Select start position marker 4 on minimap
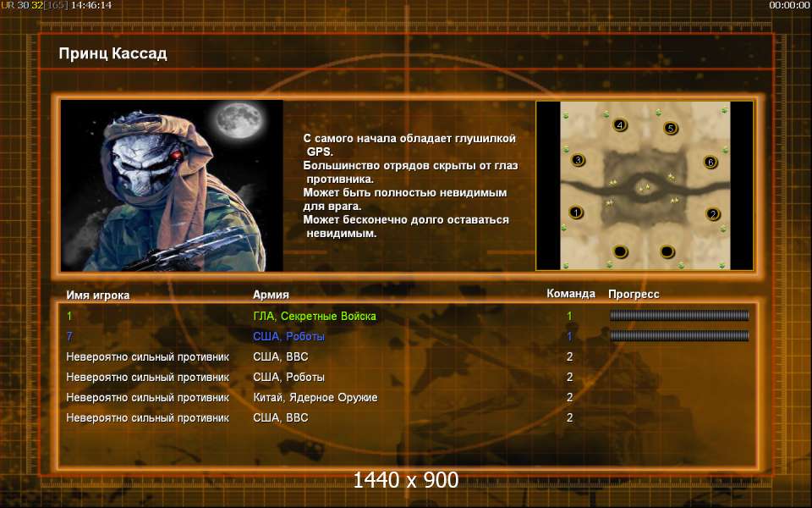The width and height of the screenshot is (812, 508). pos(619,124)
